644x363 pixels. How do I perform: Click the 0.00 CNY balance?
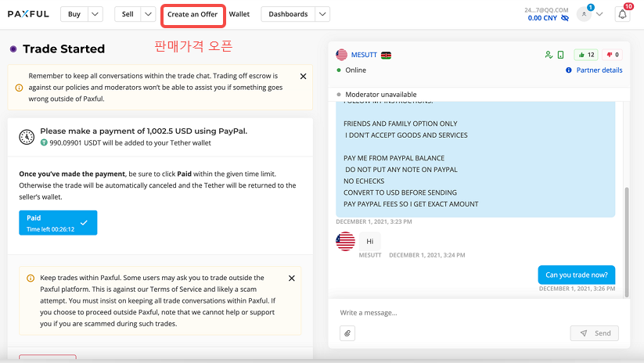[x=542, y=18]
